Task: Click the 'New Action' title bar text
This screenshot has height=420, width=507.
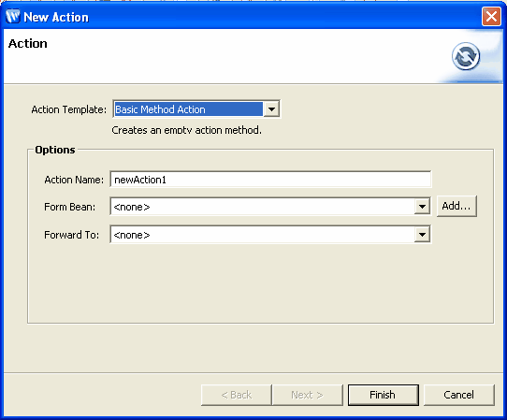Action: (x=56, y=17)
